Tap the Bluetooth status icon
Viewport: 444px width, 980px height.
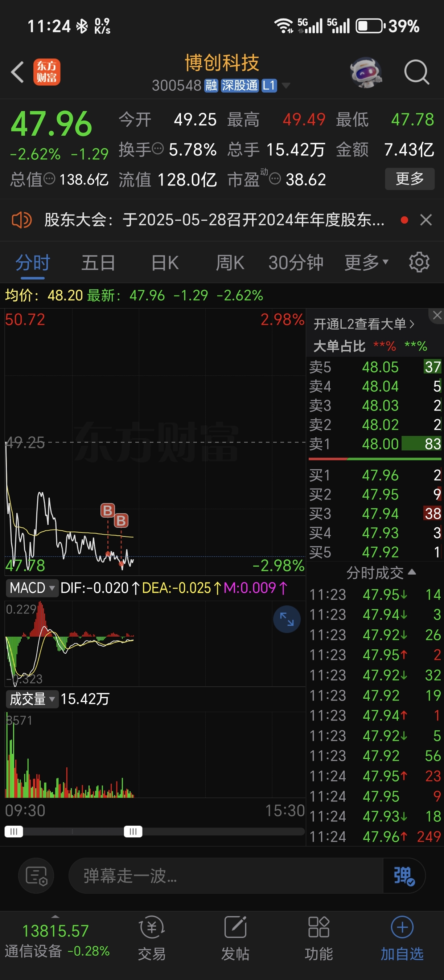click(82, 26)
